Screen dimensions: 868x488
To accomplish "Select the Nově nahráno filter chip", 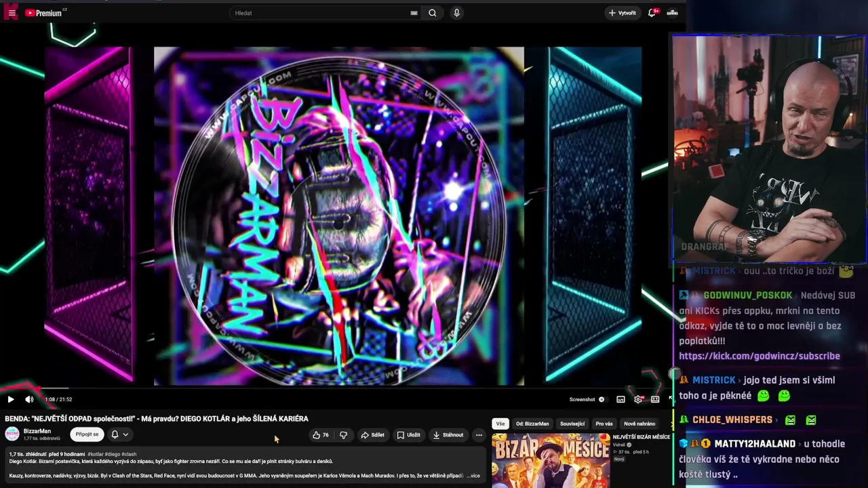I will pyautogui.click(x=639, y=424).
